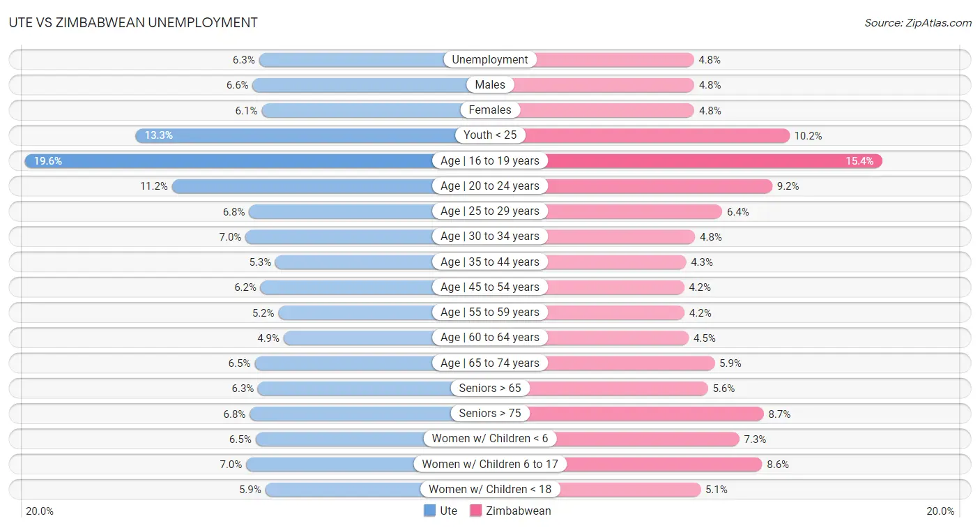Click the Ute 5.9% Women w/ Children < 18 bar
The height and width of the screenshot is (528, 980).
click(343, 489)
